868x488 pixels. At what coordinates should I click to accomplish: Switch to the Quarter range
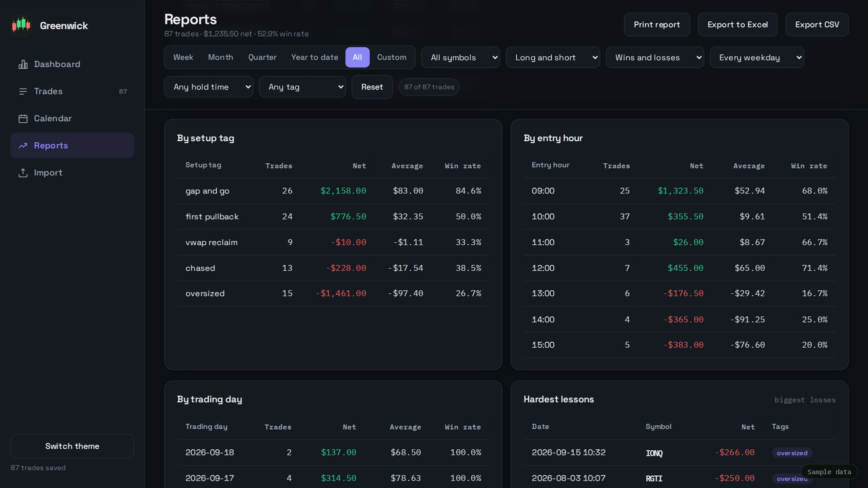262,57
